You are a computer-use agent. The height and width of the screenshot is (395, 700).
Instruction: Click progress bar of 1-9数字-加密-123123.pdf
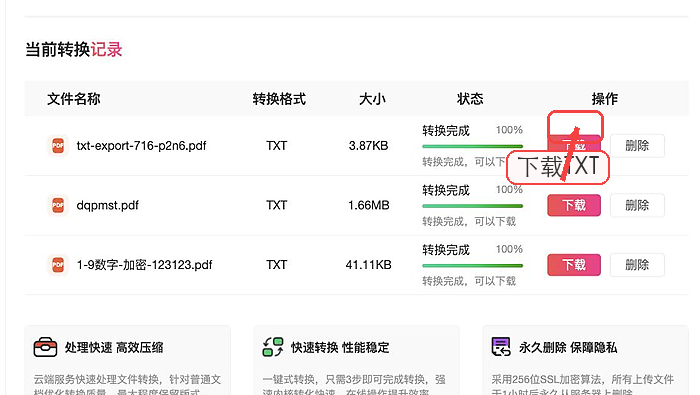coord(472,266)
